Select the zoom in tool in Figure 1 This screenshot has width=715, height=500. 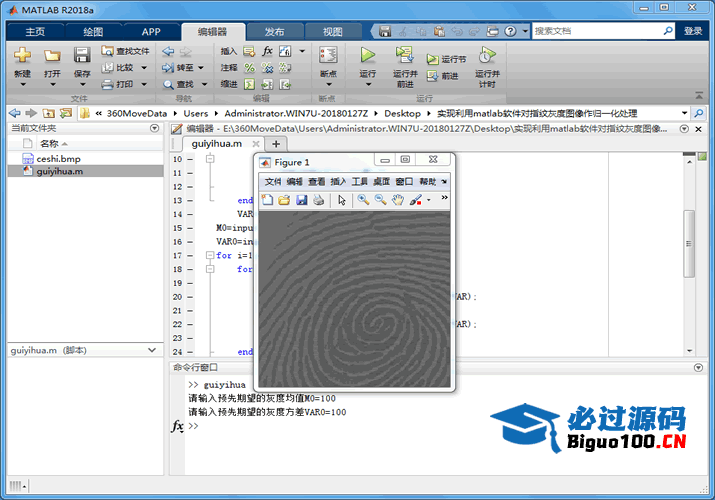[363, 200]
